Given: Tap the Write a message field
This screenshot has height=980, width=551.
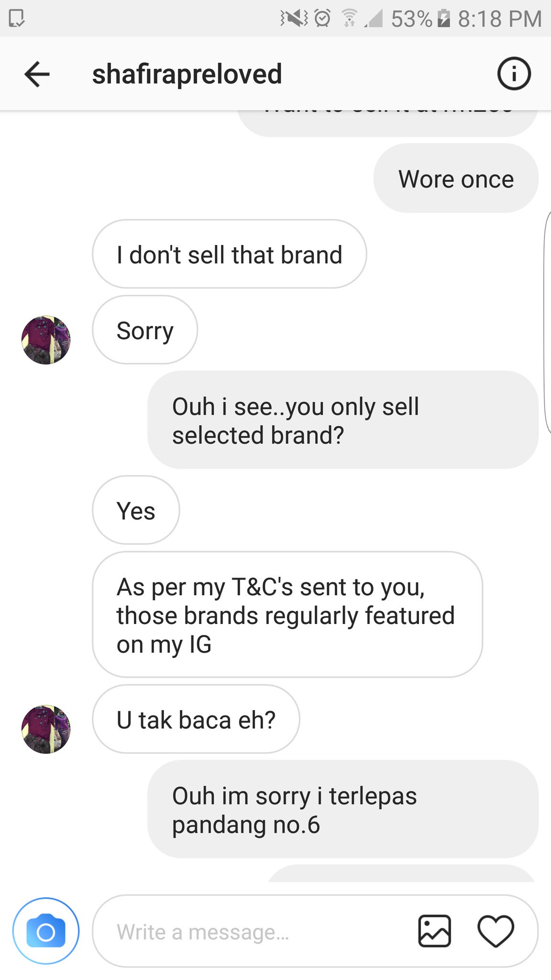Looking at the screenshot, I should 253,931.
